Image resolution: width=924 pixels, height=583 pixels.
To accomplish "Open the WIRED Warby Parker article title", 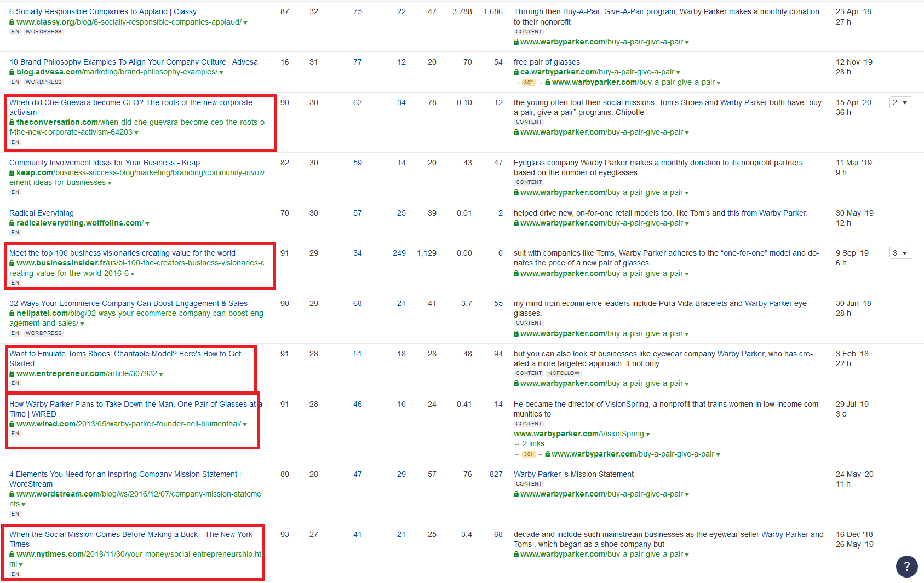I will [136, 409].
